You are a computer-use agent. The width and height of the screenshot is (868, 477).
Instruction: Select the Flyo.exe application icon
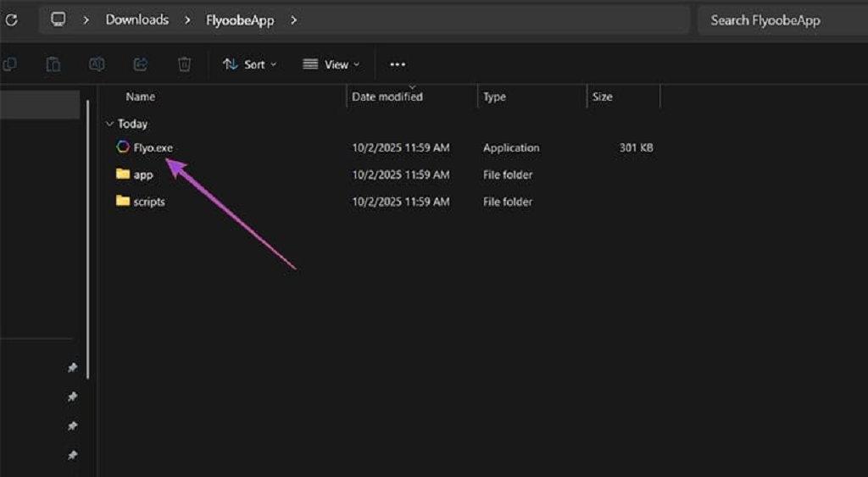pyautogui.click(x=123, y=147)
